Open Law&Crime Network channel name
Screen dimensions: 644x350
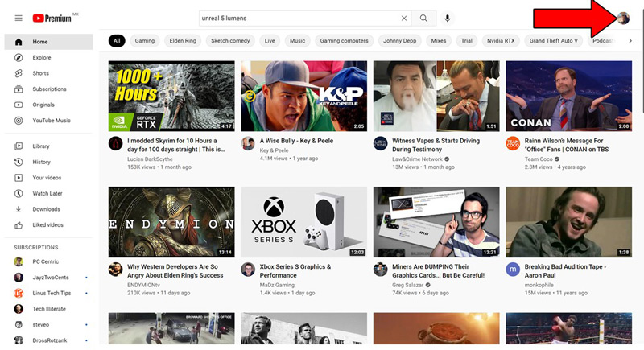point(417,159)
